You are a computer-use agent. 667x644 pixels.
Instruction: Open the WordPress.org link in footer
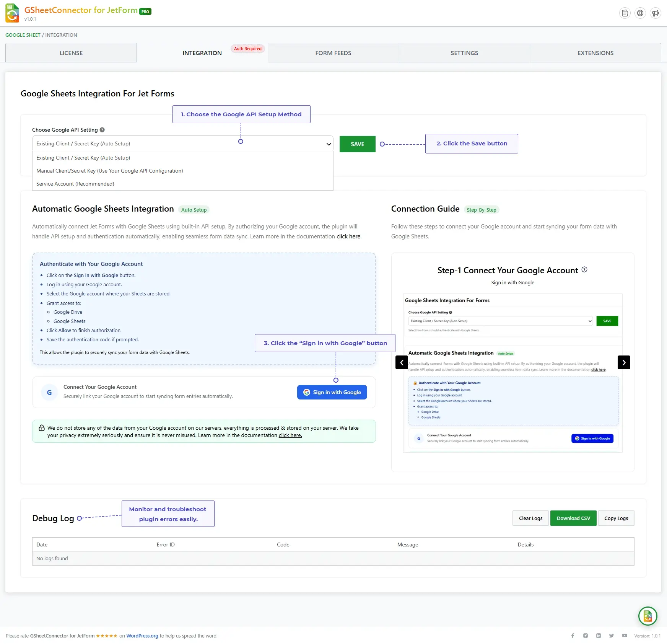coord(142,636)
